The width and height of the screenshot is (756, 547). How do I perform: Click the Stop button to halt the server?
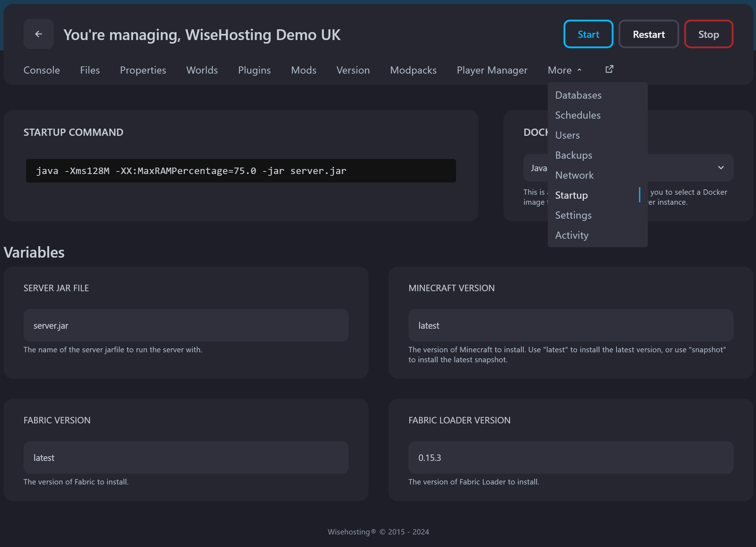708,34
